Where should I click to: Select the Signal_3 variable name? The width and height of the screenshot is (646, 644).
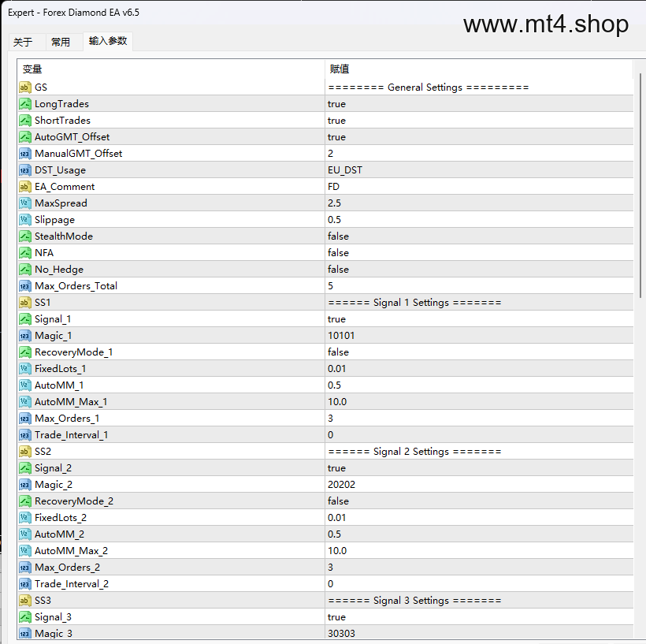pos(53,617)
